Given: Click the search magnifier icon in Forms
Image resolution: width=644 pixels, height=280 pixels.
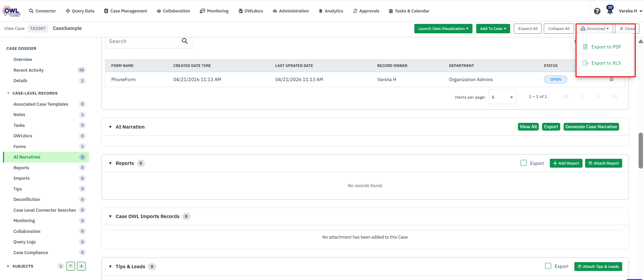Looking at the screenshot, I should 185,41.
